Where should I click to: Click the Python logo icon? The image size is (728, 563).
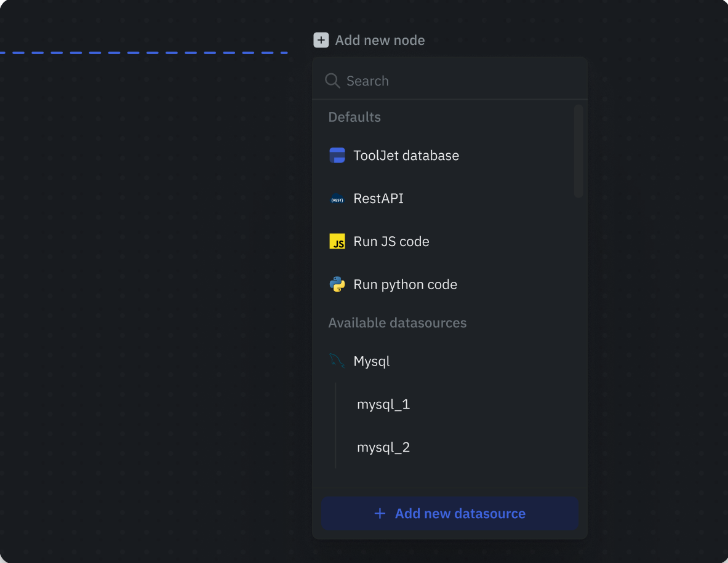coord(337,284)
